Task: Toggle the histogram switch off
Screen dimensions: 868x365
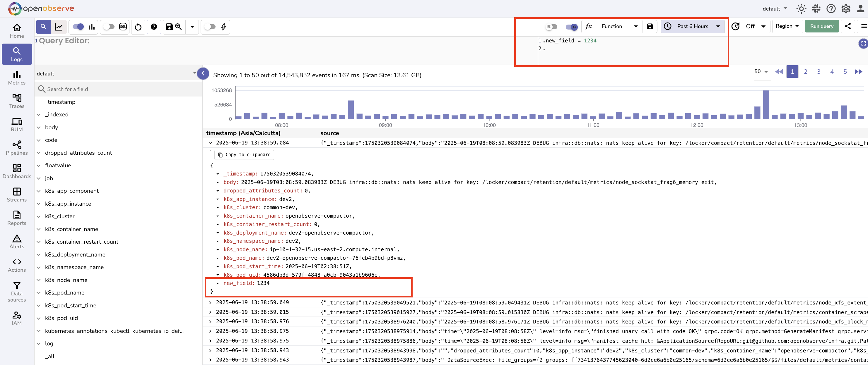Action: (78, 27)
